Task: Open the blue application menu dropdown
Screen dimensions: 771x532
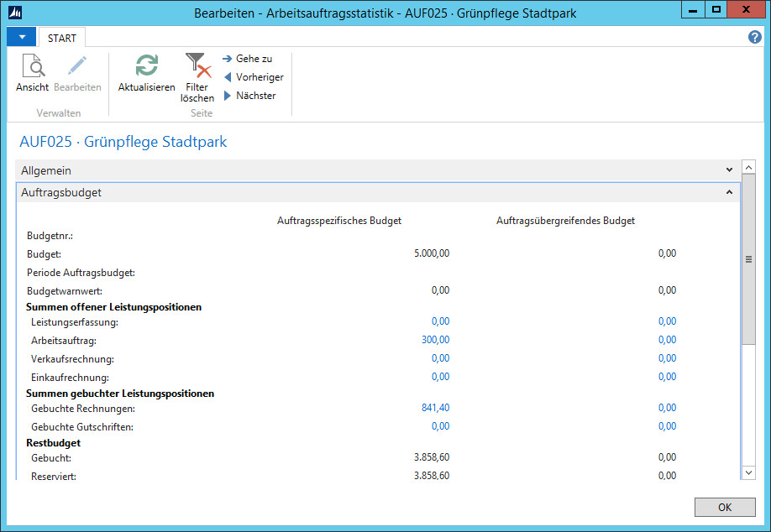Action: click(x=22, y=37)
